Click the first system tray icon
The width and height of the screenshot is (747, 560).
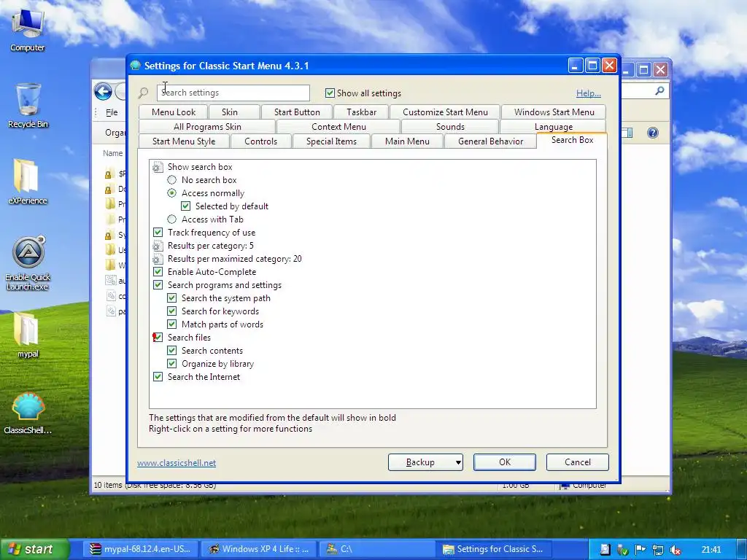pos(605,550)
